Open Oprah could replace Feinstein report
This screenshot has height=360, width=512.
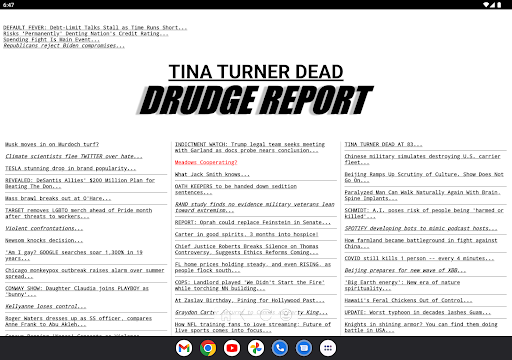pyautogui.click(x=253, y=222)
